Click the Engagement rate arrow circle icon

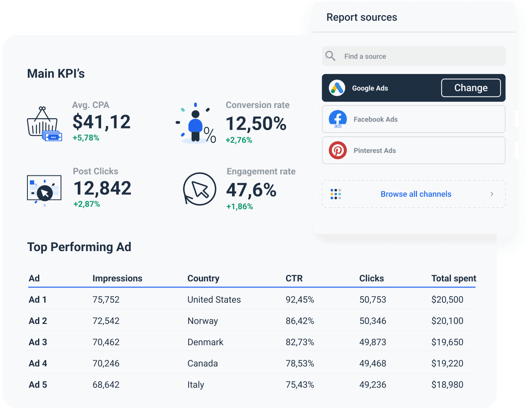[x=199, y=189]
